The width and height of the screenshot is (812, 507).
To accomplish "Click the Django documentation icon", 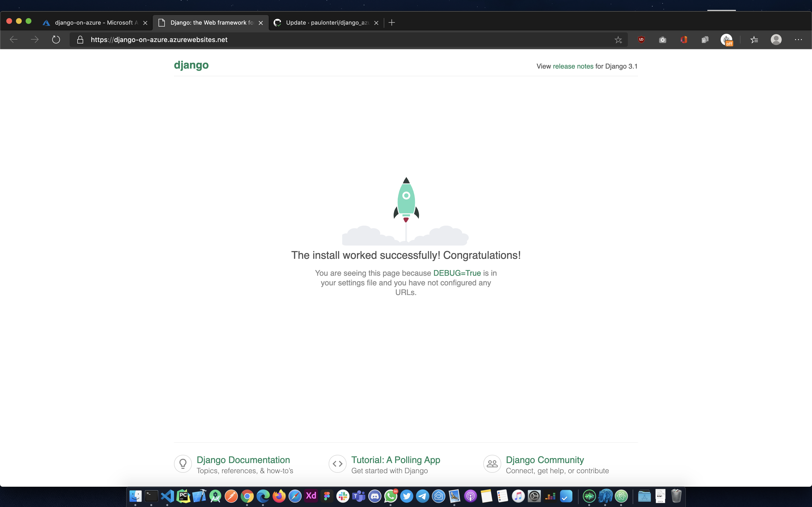I will click(183, 463).
